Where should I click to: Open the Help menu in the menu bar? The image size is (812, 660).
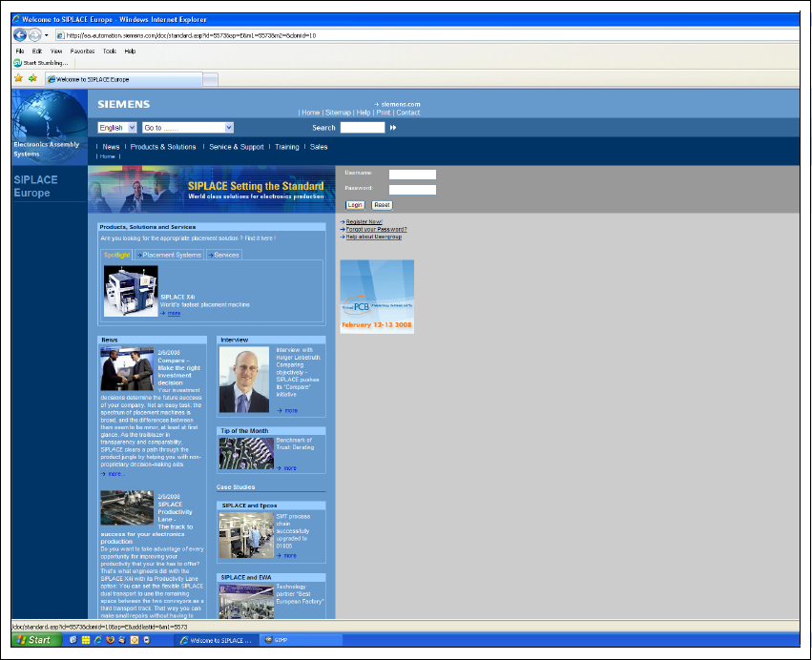[130, 52]
